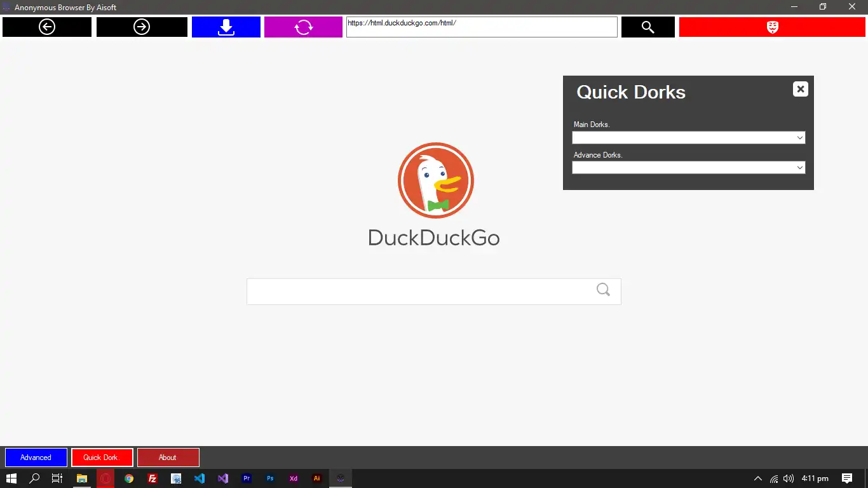Open the Advanced panel
868x488 pixels.
tap(36, 457)
